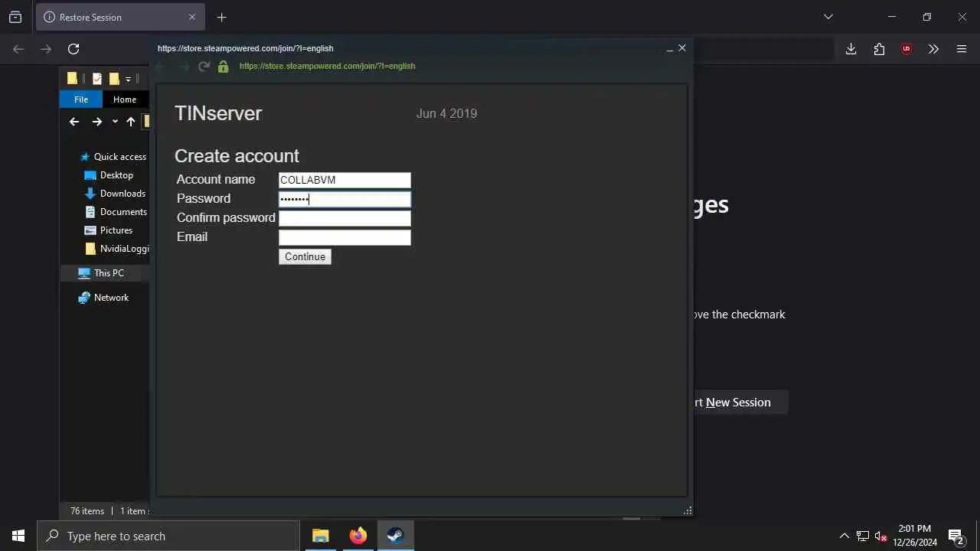980x551 pixels.
Task: Open Customize Quick Access Toolbar dropdown
Action: click(128, 79)
